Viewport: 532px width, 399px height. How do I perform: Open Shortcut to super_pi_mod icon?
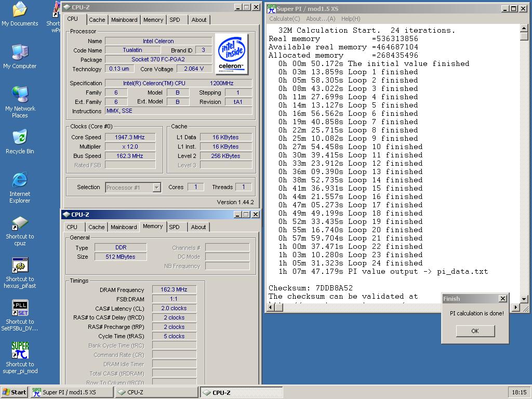coord(20,358)
